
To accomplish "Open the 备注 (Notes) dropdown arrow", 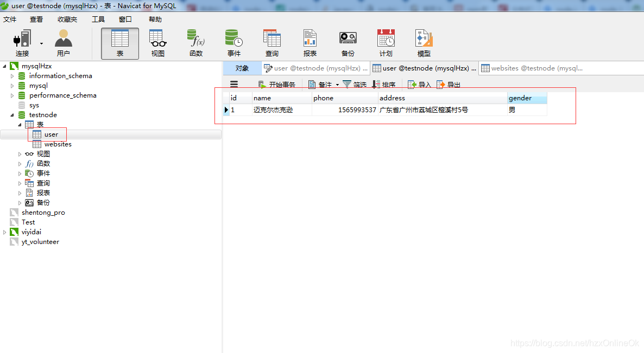I will (337, 84).
